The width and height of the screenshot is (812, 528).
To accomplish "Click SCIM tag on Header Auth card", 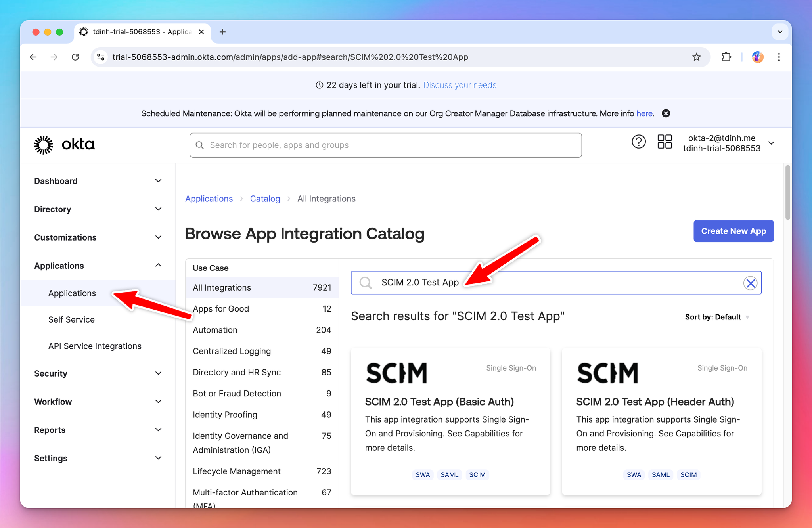I will [688, 475].
